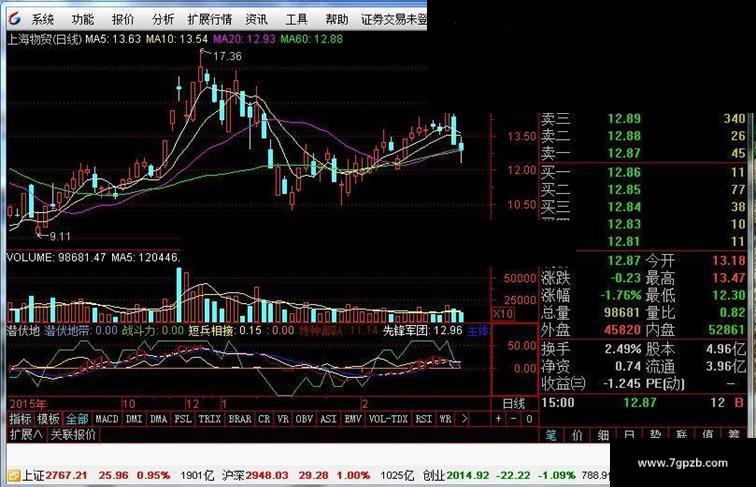Click the 卖二 price 12.88
Viewport: 756px width, 487px height.
click(x=624, y=136)
